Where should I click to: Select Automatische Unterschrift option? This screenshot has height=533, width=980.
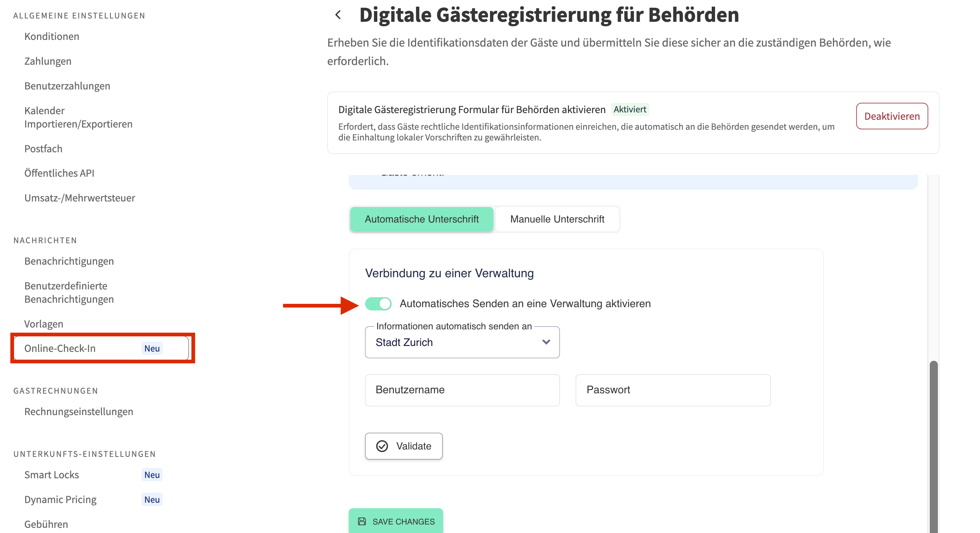click(x=421, y=219)
